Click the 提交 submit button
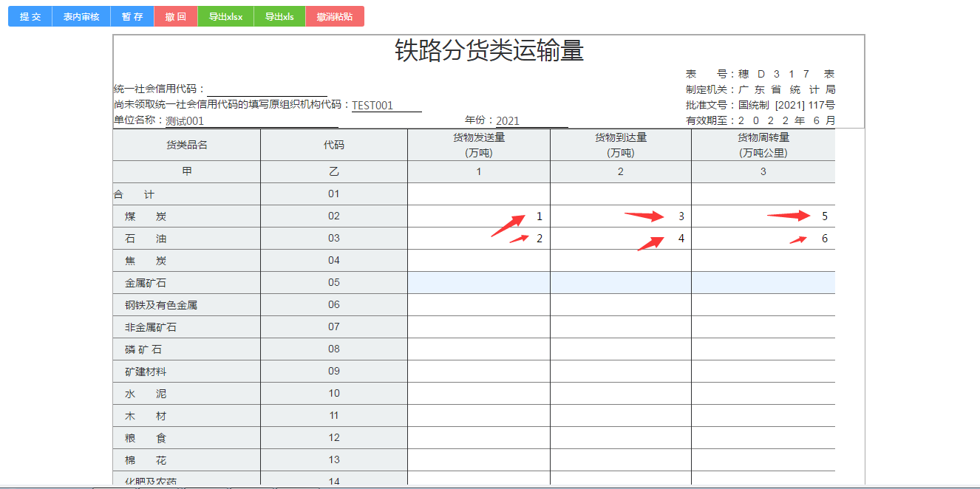The width and height of the screenshot is (980, 489). (x=30, y=16)
